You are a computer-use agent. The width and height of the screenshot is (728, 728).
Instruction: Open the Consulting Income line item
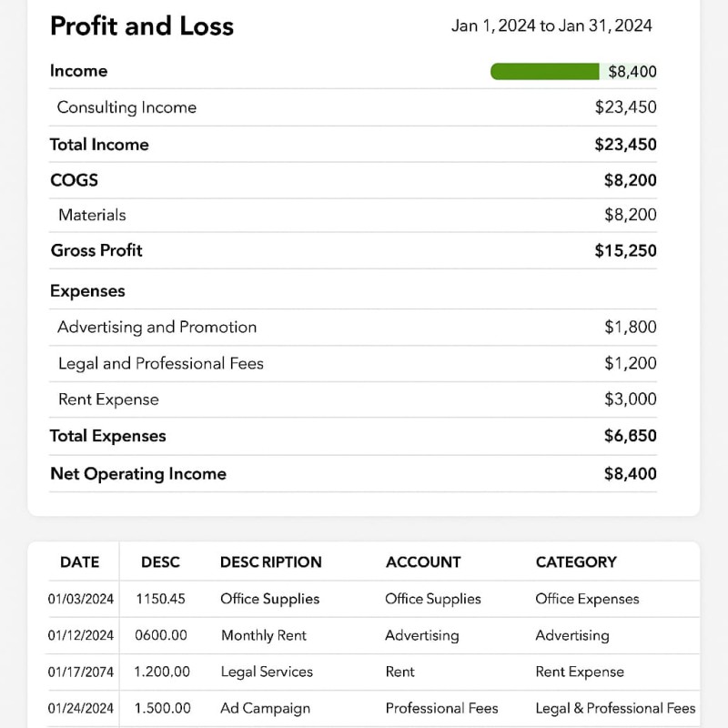coord(126,107)
